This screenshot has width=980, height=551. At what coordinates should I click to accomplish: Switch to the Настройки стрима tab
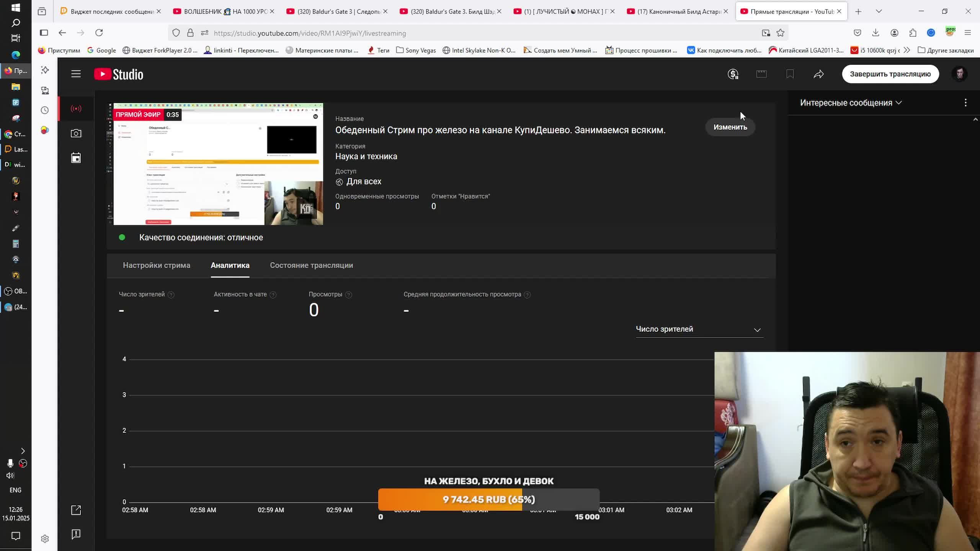(156, 265)
